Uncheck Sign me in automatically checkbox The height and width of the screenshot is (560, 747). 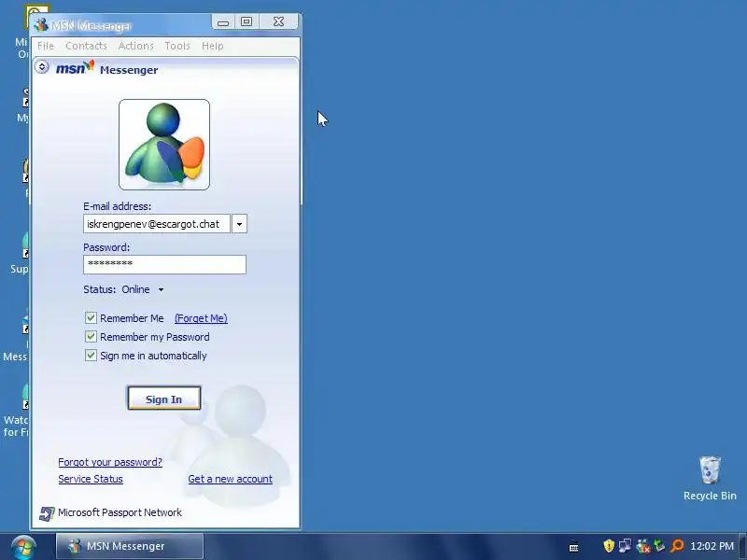click(91, 356)
